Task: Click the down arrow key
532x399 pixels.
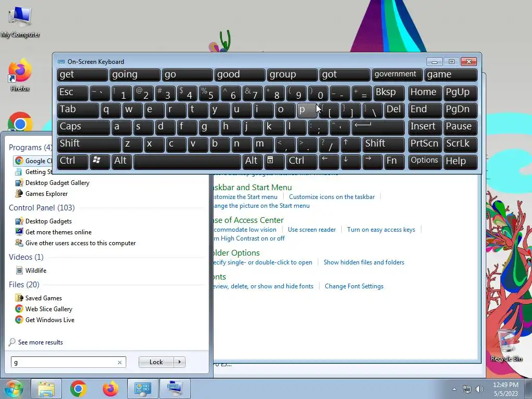Action: (x=351, y=161)
